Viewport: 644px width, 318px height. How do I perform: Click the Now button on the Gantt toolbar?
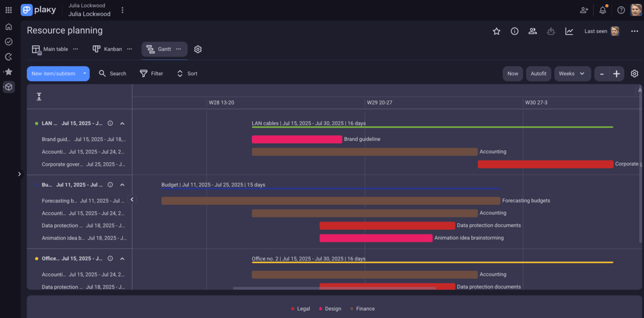pyautogui.click(x=513, y=73)
